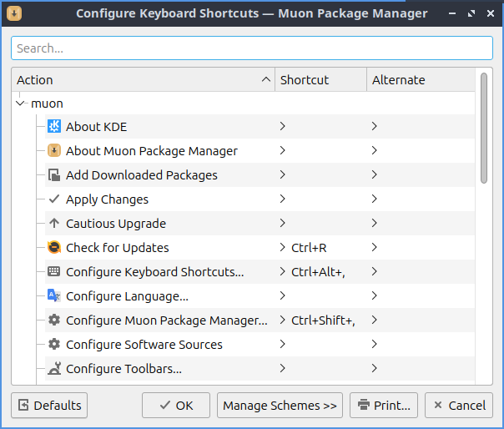Click the Check for Updates icon
The height and width of the screenshot is (429, 504).
pyautogui.click(x=54, y=248)
